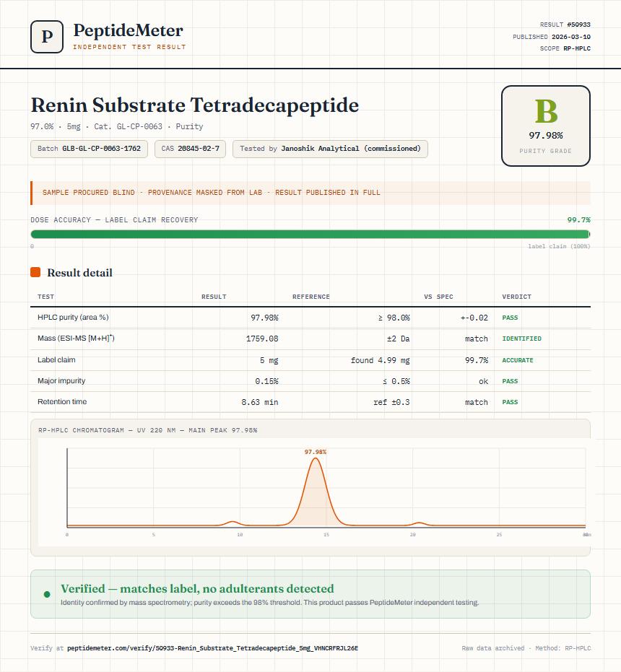Viewport: 621px width, 672px height.
Task: Click the VERDICT column header
Action: [x=517, y=297]
